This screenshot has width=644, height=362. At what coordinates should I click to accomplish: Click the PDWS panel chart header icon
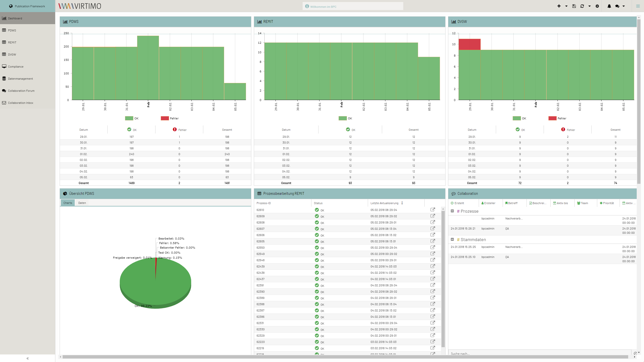tap(65, 22)
